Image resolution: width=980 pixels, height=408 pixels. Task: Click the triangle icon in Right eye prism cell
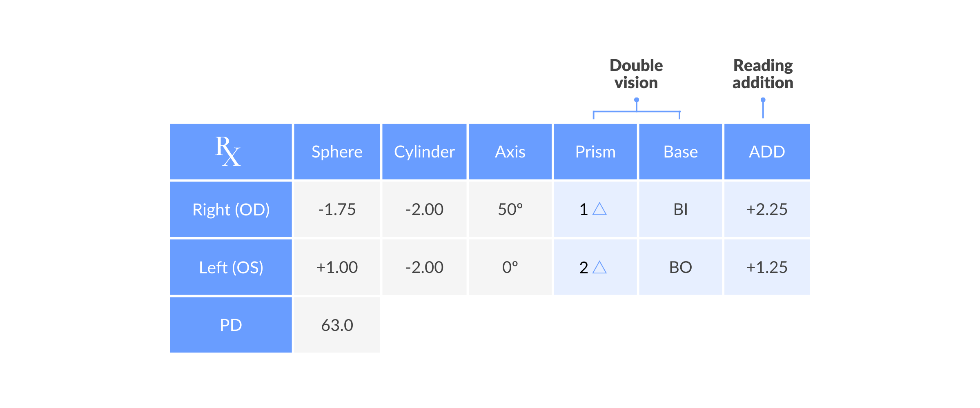[x=599, y=209]
